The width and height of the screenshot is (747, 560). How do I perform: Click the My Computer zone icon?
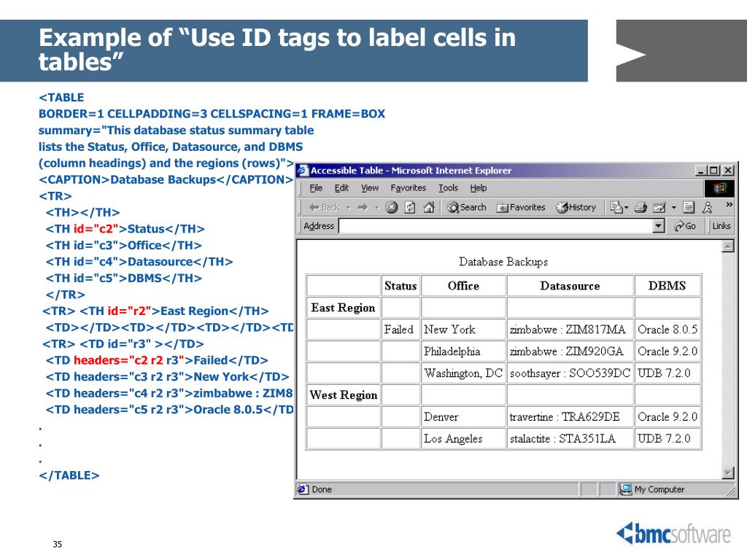(x=625, y=489)
